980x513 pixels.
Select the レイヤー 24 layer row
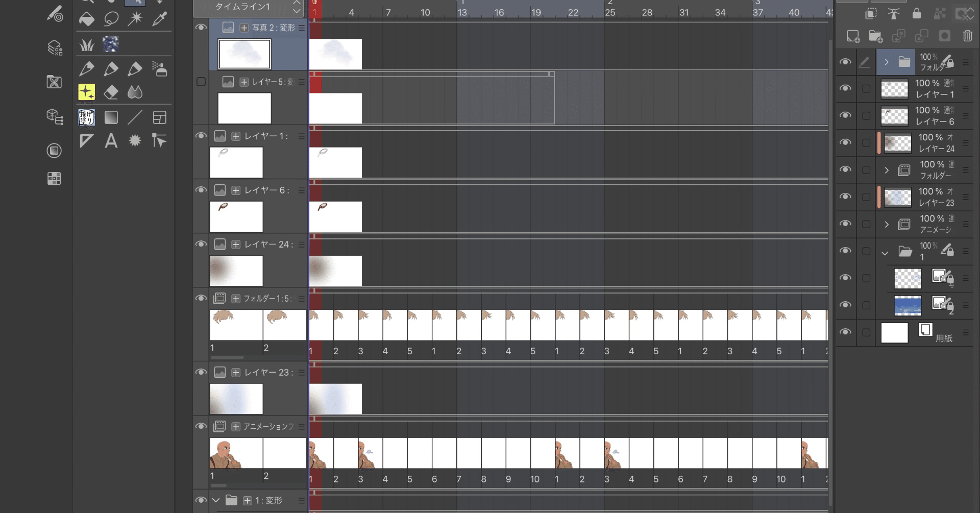(924, 143)
